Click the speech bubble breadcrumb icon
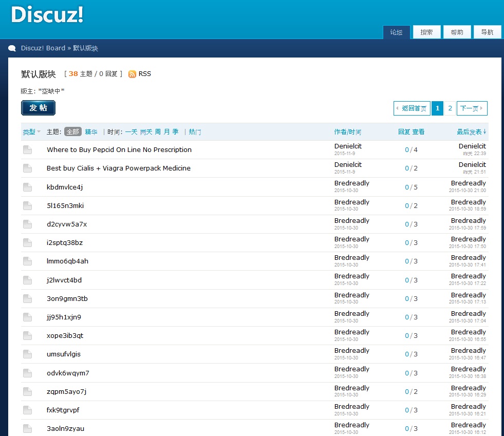The image size is (504, 436). 12,48
